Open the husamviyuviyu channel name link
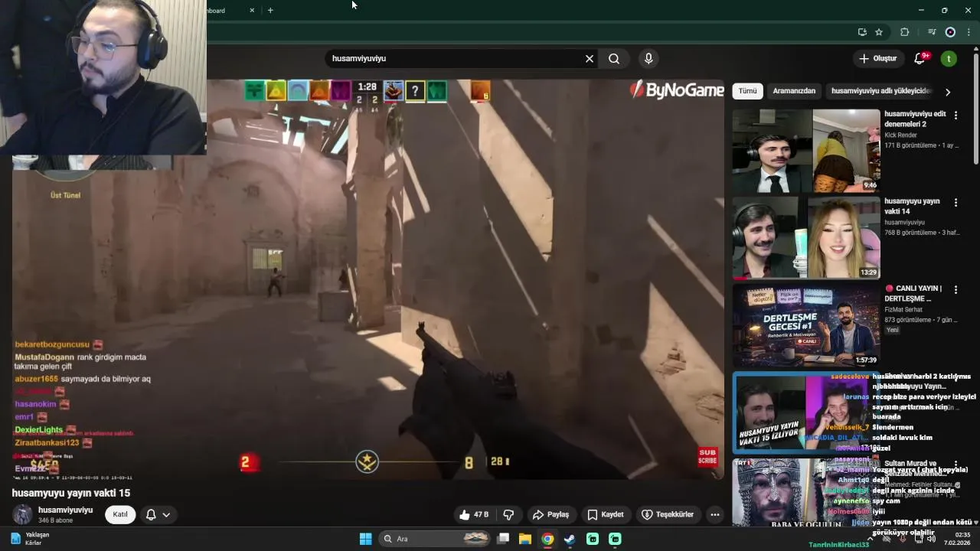The width and height of the screenshot is (980, 551). [x=65, y=510]
